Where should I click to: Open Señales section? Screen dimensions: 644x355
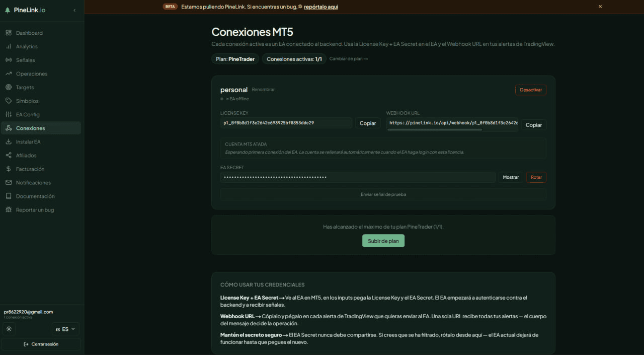point(41,60)
